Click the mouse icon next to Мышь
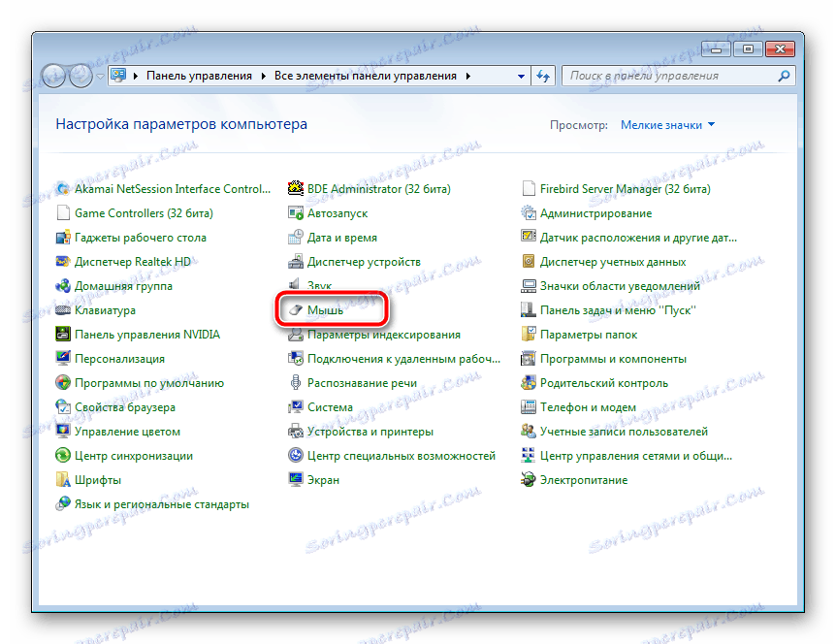This screenshot has height=644, width=836. point(296,310)
